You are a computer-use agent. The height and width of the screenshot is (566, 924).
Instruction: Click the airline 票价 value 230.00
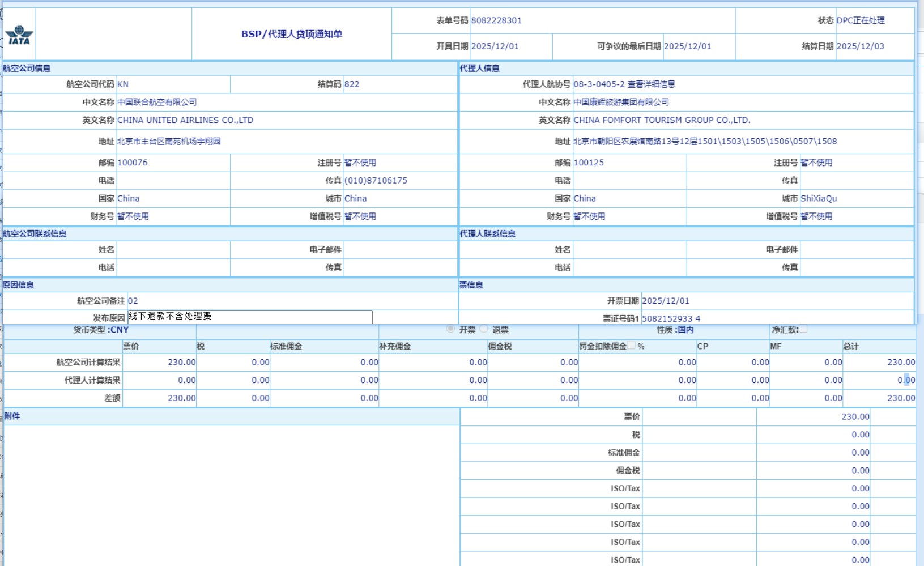click(181, 362)
